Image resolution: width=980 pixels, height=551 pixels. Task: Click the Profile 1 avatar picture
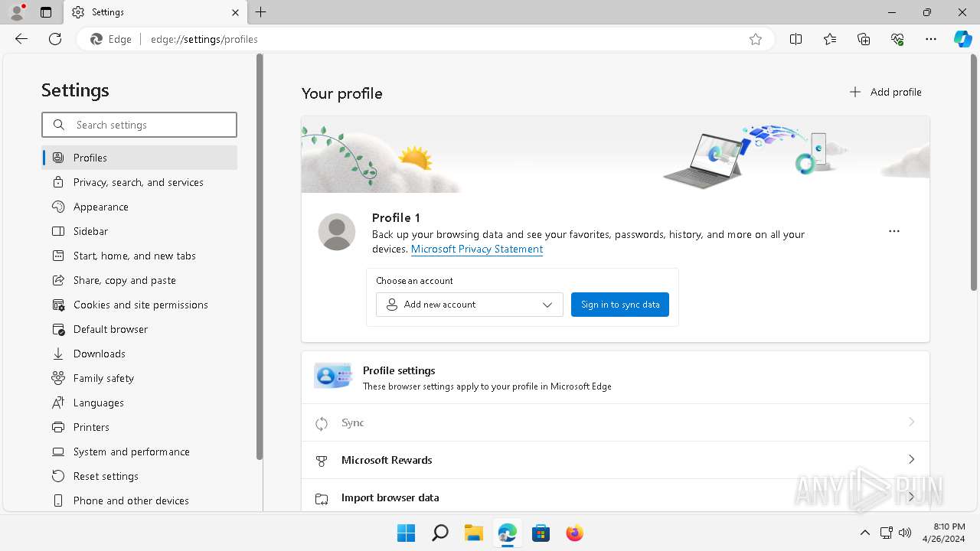[x=337, y=232]
